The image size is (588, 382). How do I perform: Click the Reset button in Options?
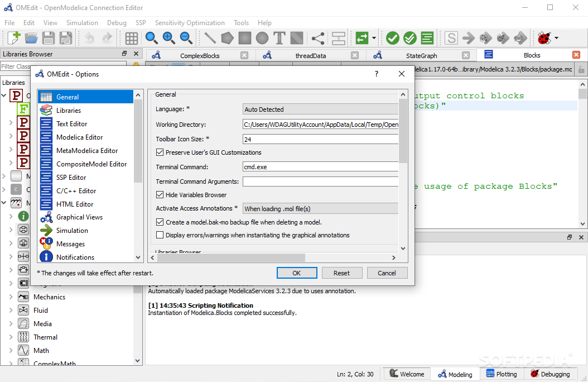(341, 273)
